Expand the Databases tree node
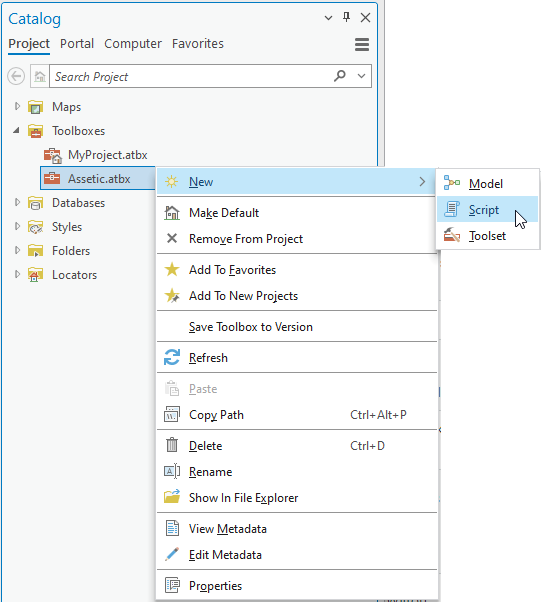Screen dimensions: 544x602 click(x=17, y=202)
